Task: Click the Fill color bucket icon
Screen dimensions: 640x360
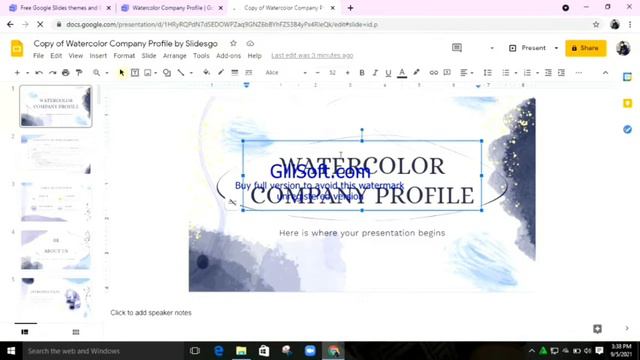Action: [x=207, y=72]
